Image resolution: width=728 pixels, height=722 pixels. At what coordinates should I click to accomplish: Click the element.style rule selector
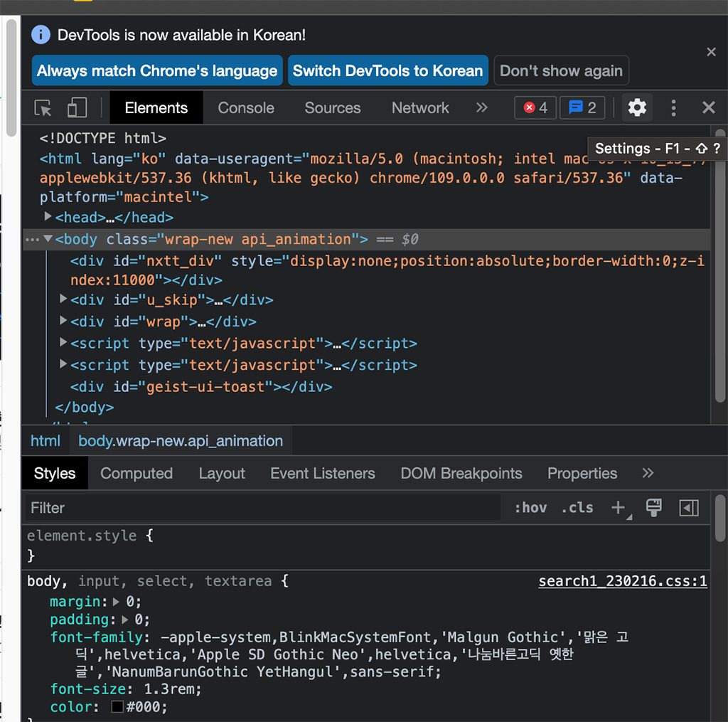pos(82,536)
